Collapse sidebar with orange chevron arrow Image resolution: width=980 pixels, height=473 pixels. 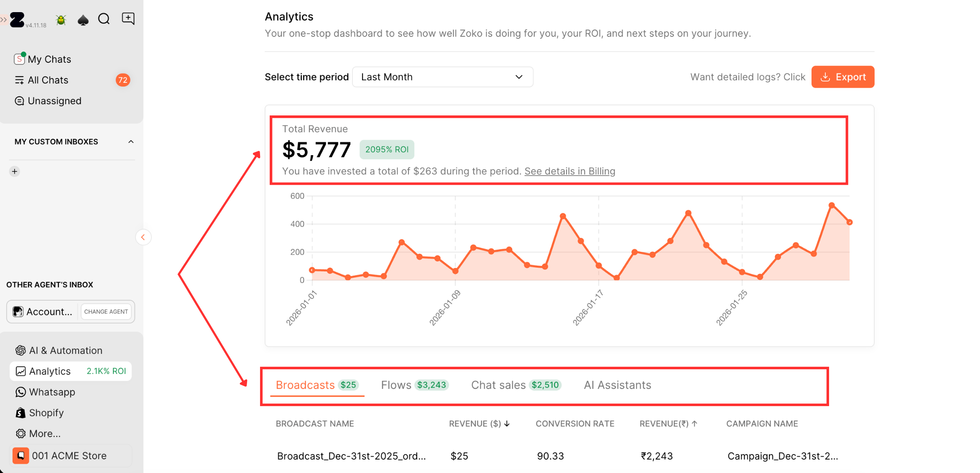point(143,237)
